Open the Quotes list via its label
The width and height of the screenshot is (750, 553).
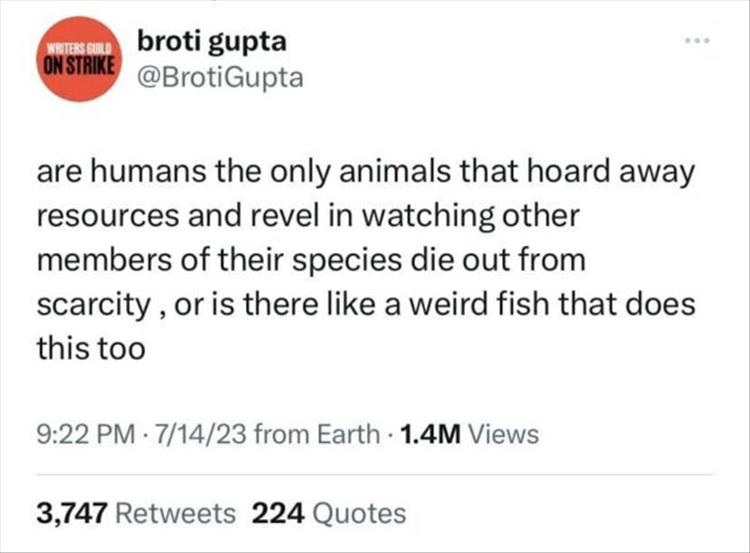click(x=359, y=513)
